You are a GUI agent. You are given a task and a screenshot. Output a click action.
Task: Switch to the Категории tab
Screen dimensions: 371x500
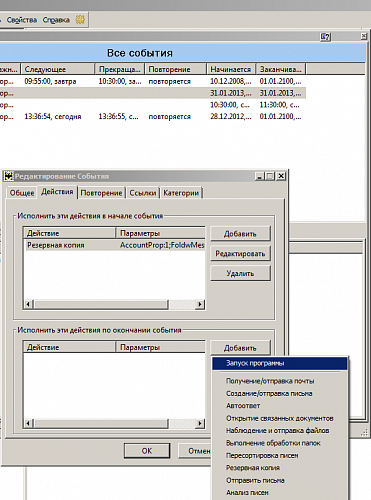coord(181,193)
